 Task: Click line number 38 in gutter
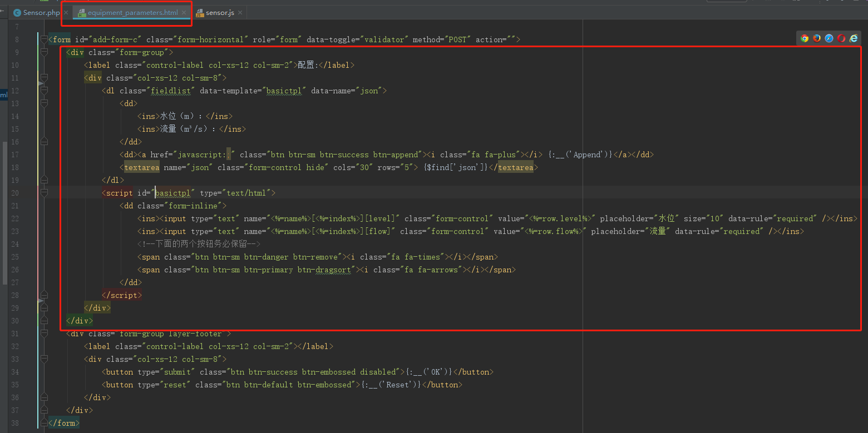pos(14,423)
